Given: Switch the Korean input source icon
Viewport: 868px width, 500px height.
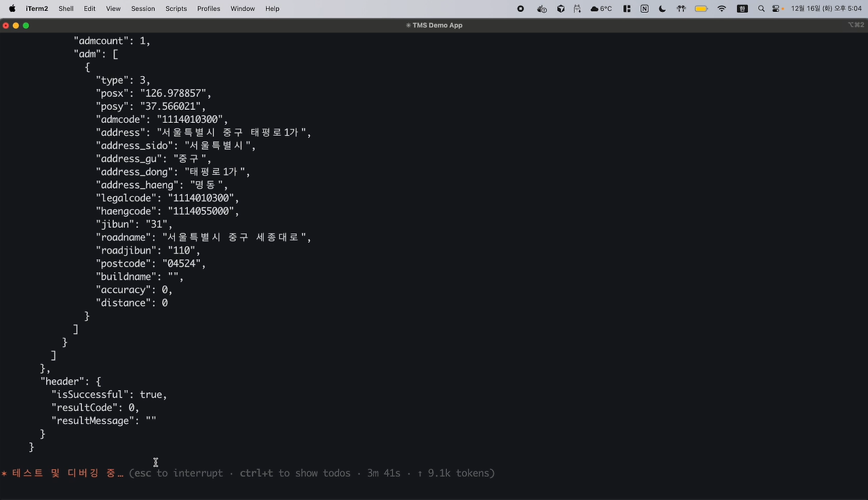Looking at the screenshot, I should coord(743,9).
